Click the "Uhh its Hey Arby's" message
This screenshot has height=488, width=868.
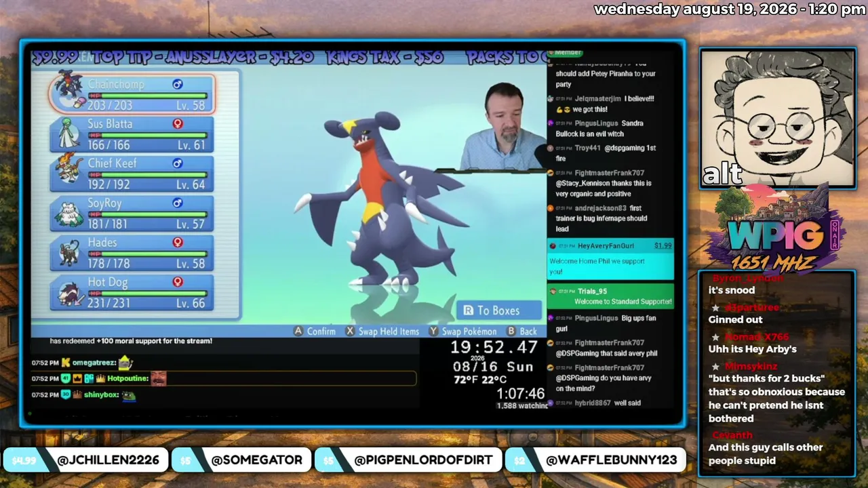(753, 349)
